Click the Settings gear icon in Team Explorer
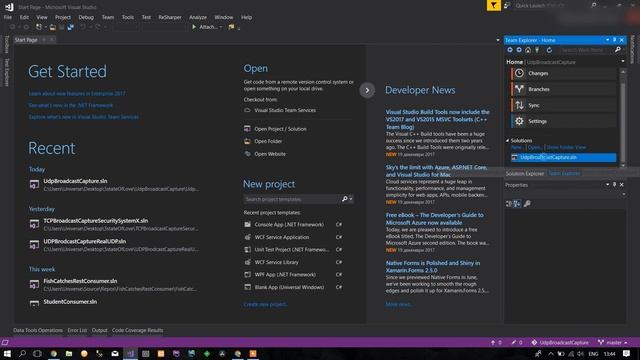 (x=519, y=121)
